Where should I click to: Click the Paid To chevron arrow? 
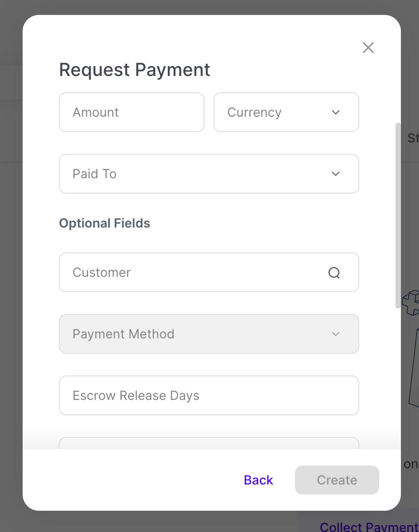pos(336,174)
